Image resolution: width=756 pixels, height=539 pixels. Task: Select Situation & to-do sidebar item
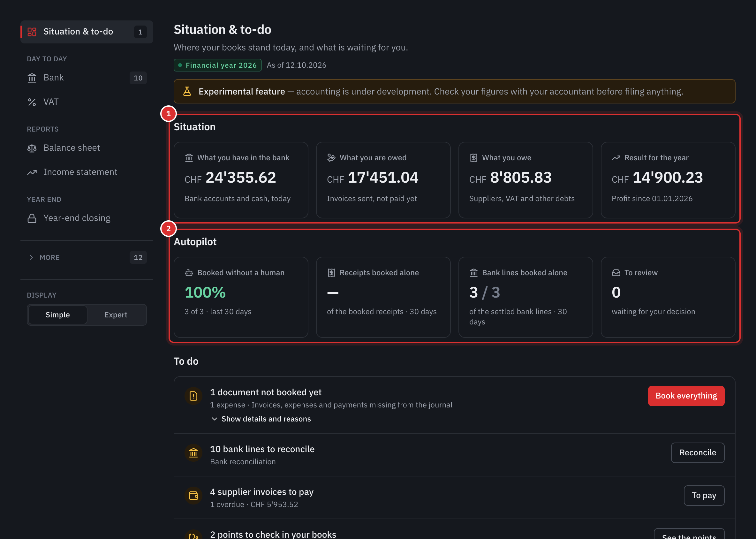point(87,32)
